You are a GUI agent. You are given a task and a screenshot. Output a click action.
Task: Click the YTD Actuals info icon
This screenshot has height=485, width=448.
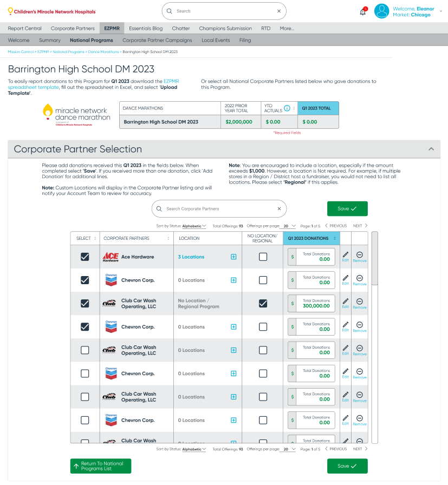[x=287, y=108]
